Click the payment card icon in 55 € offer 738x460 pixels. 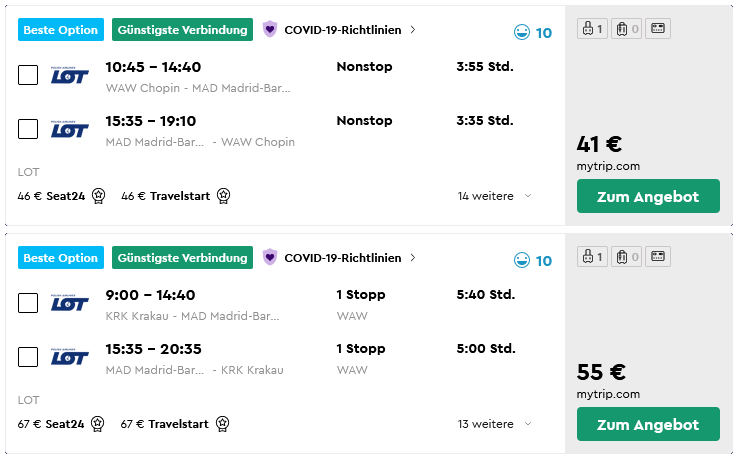tap(658, 257)
